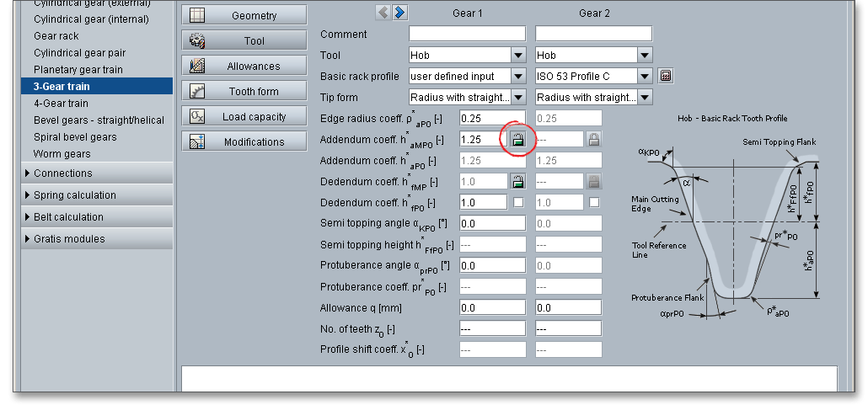Click the Modifications icon

coord(198,141)
